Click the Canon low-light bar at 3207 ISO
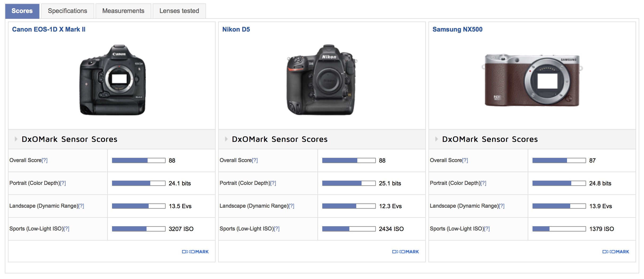The image size is (644, 279). (x=139, y=229)
